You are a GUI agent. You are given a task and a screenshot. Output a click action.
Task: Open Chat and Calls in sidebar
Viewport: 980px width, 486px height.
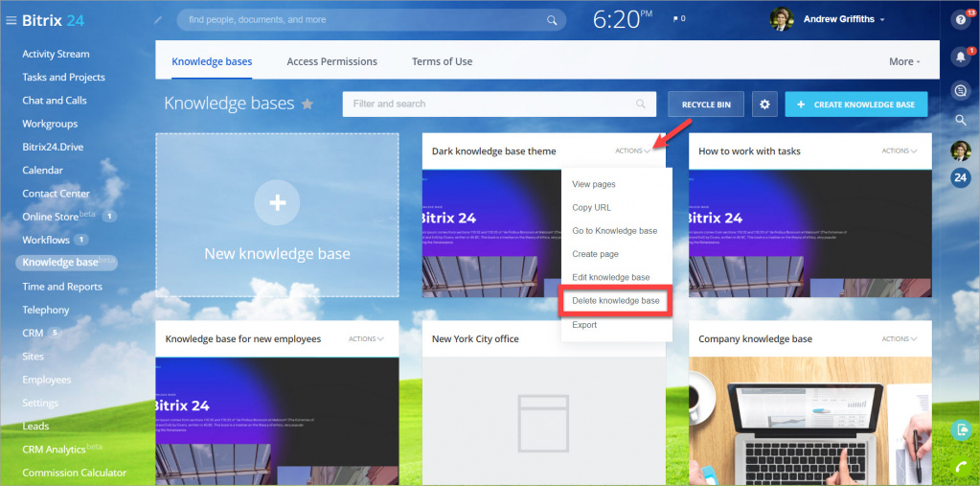55,100
